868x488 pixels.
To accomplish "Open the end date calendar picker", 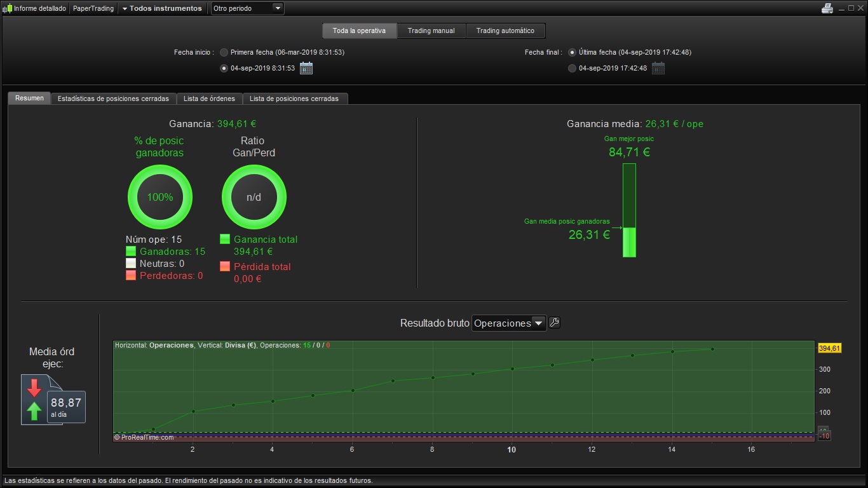I will point(658,68).
